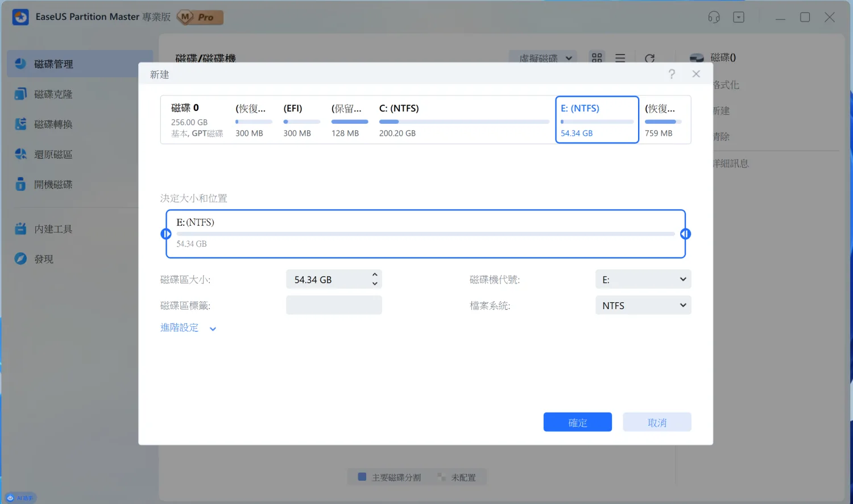Click the 磁碟轉換 sidebar icon
853x504 pixels.
[21, 124]
